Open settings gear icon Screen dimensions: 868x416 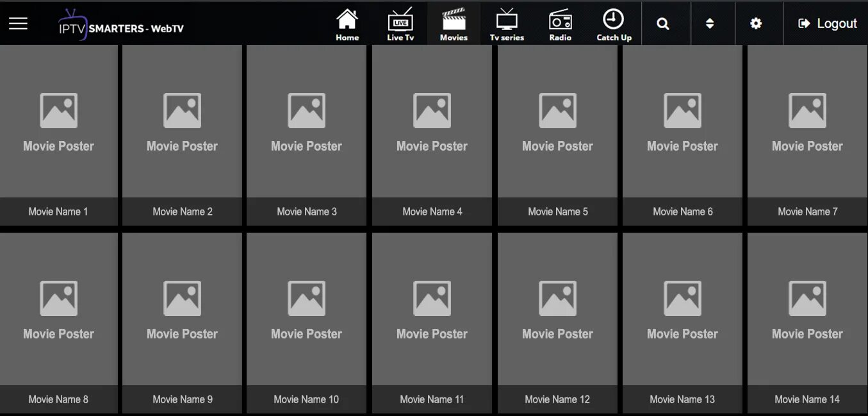(x=756, y=24)
